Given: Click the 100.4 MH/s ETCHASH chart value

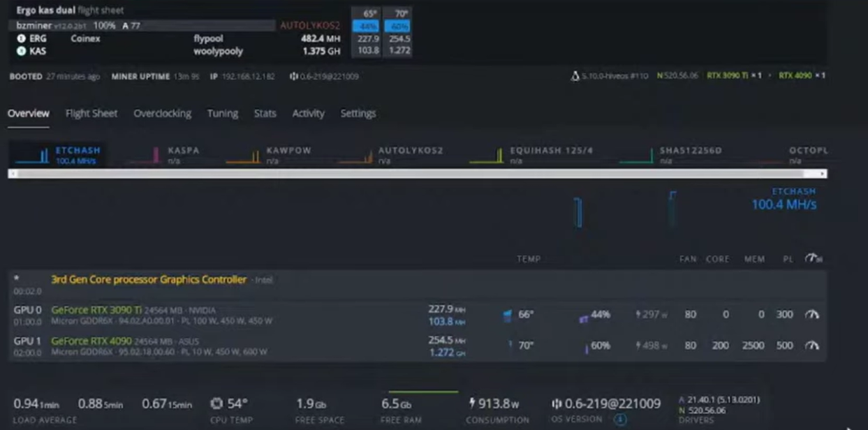Looking at the screenshot, I should [784, 205].
